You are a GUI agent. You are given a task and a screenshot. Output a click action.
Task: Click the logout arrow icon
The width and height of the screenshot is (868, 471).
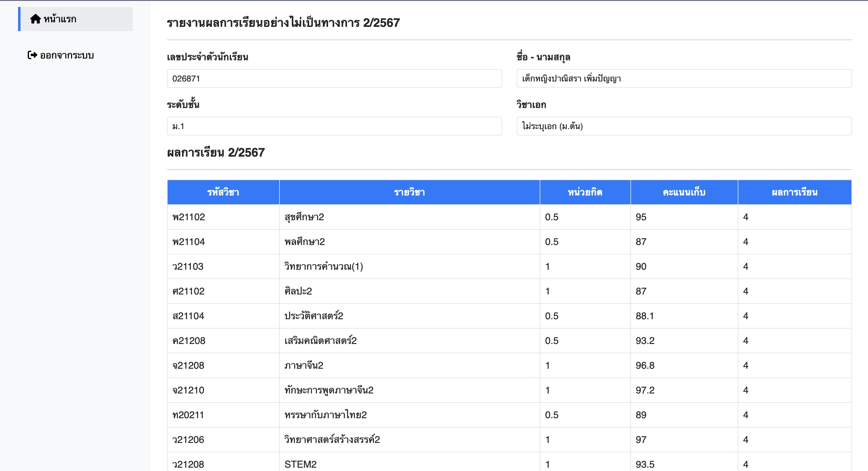pos(32,55)
